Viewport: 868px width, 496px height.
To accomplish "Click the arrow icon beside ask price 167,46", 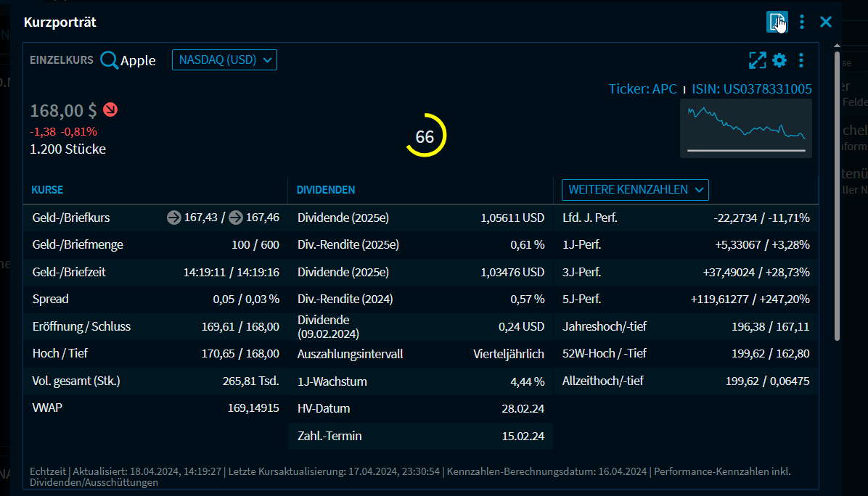I will (x=236, y=218).
